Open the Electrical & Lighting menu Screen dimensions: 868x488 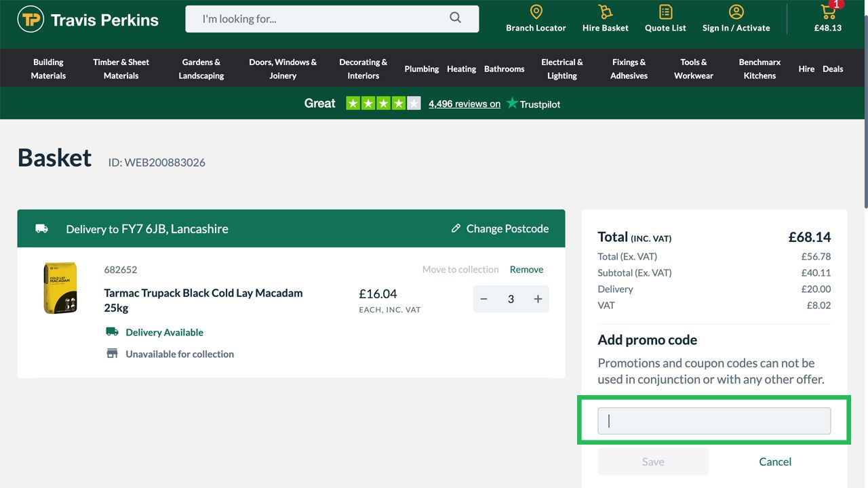562,68
